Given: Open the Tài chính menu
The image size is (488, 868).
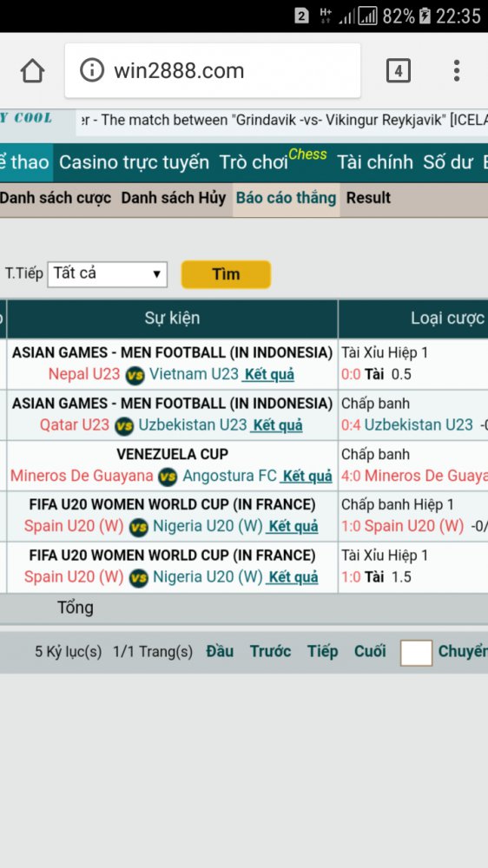Looking at the screenshot, I should click(x=375, y=162).
